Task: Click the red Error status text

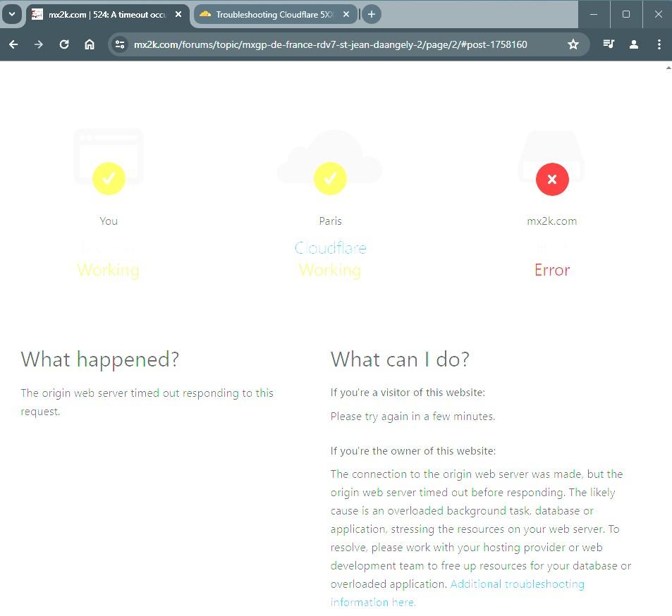Action: [x=552, y=271]
